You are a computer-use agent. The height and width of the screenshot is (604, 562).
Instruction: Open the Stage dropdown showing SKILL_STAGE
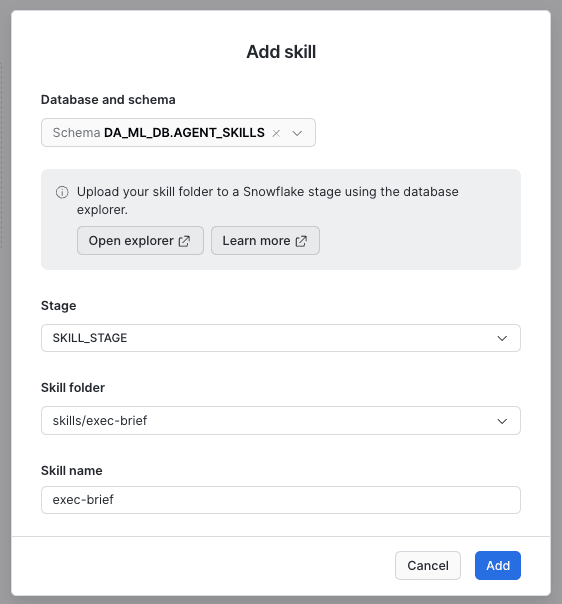(281, 338)
